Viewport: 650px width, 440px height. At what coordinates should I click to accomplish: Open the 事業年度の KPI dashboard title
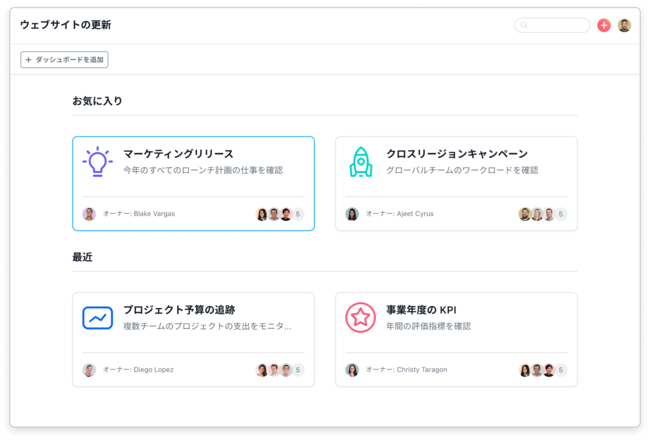click(x=421, y=310)
